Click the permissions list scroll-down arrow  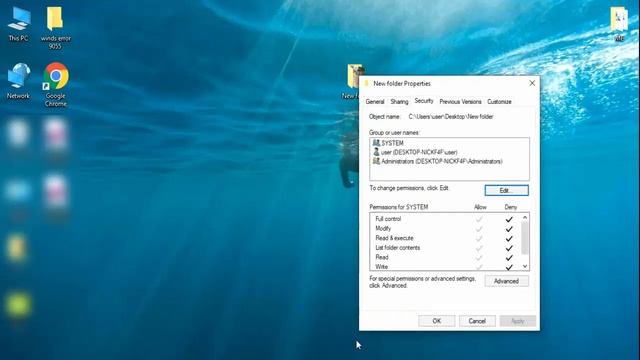tap(525, 266)
